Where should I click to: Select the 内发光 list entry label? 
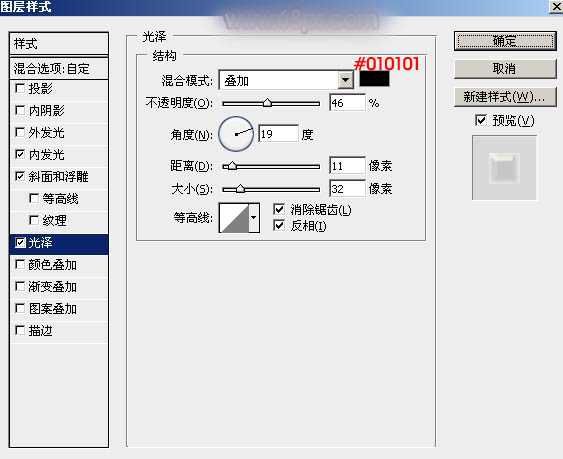[x=46, y=155]
